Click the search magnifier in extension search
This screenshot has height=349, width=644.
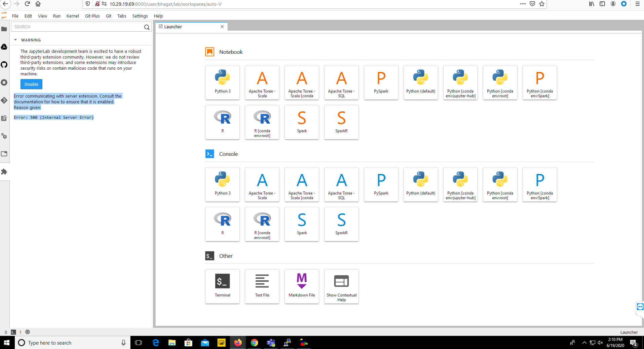pyautogui.click(x=147, y=27)
